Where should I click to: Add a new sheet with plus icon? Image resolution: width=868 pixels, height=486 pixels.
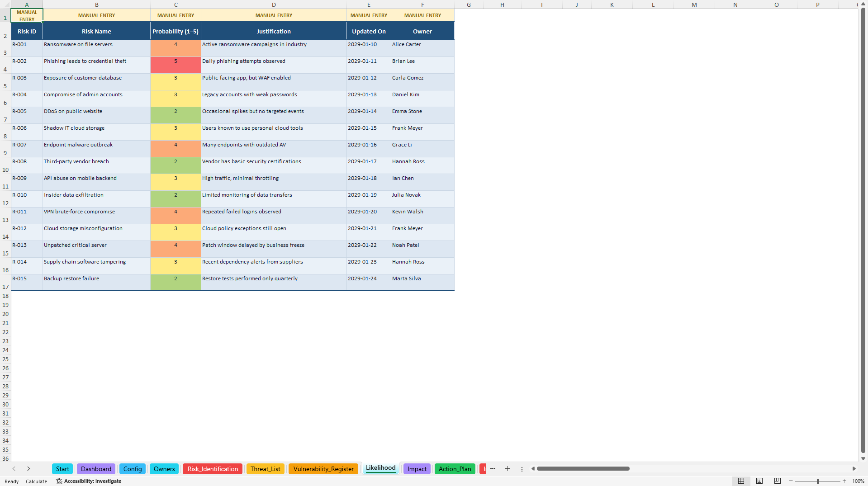tap(507, 469)
